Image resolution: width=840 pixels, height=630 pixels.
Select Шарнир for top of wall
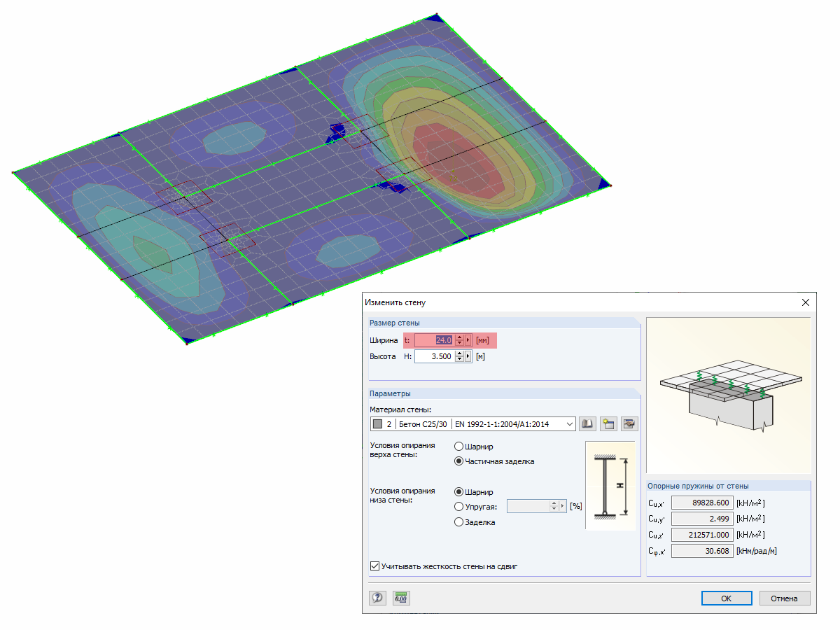[458, 446]
